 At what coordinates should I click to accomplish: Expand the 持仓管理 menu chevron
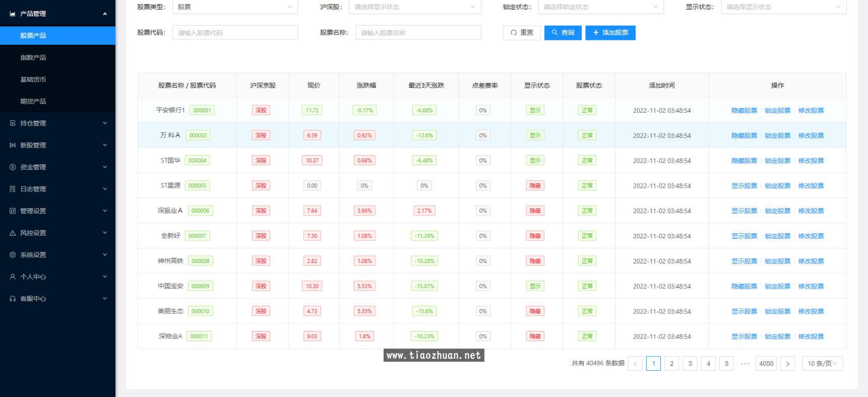coord(105,123)
